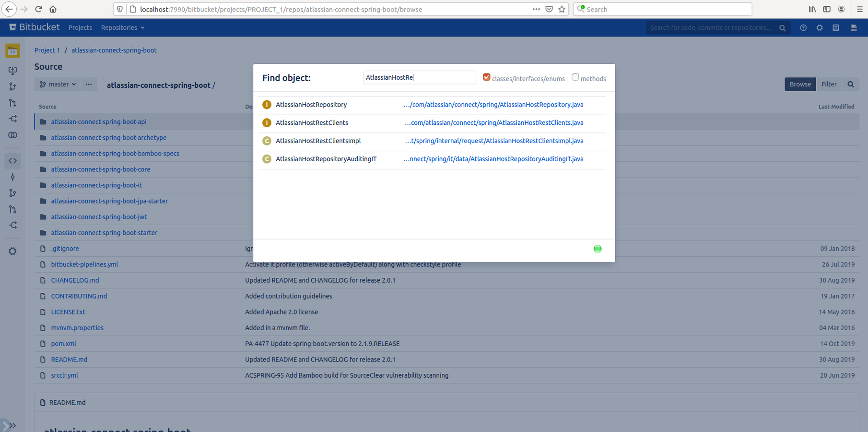Open the atlassian-connect-spring-boot-starter folder
Image resolution: width=868 pixels, height=432 pixels.
click(x=104, y=233)
